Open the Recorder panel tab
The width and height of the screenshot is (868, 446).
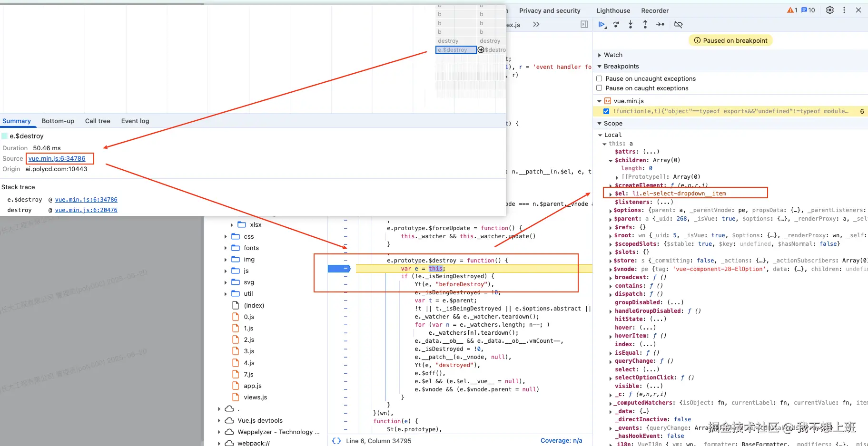(655, 10)
